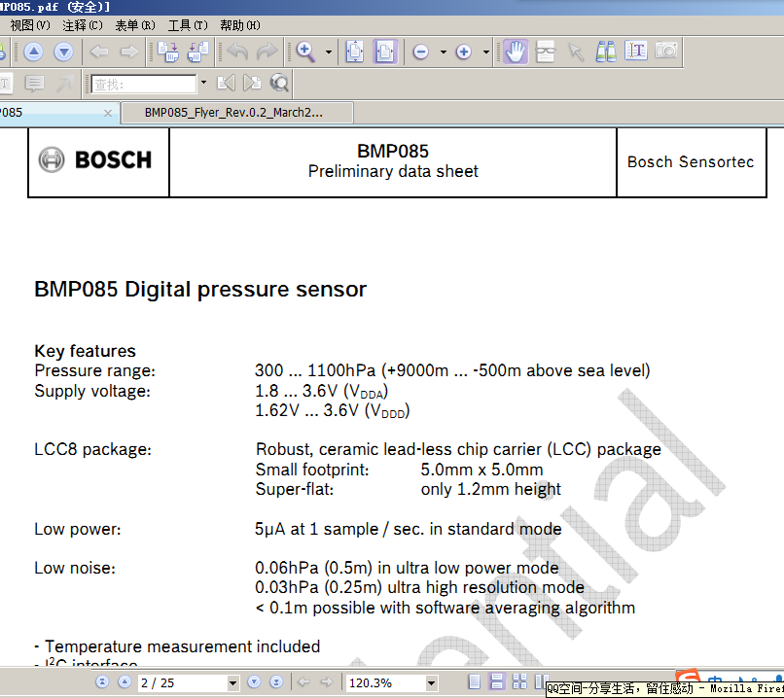Click the magnifier search icon next to the find box
The width and height of the screenshot is (784, 698).
pyautogui.click(x=279, y=83)
